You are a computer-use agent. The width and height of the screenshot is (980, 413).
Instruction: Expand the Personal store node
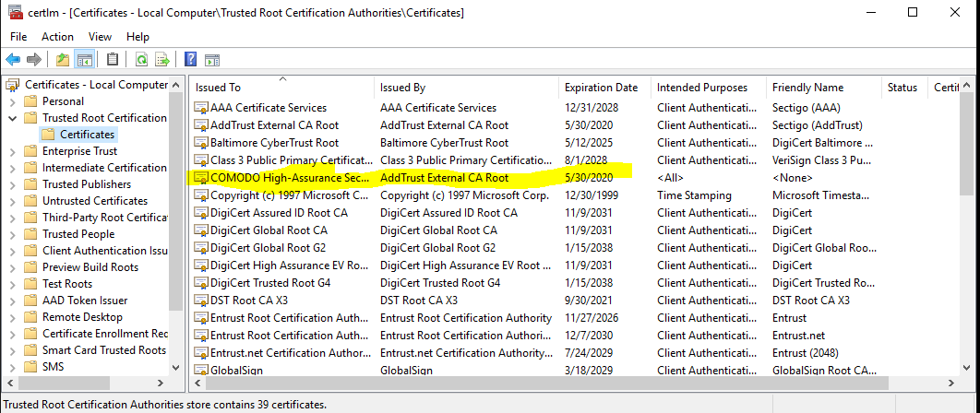(13, 101)
